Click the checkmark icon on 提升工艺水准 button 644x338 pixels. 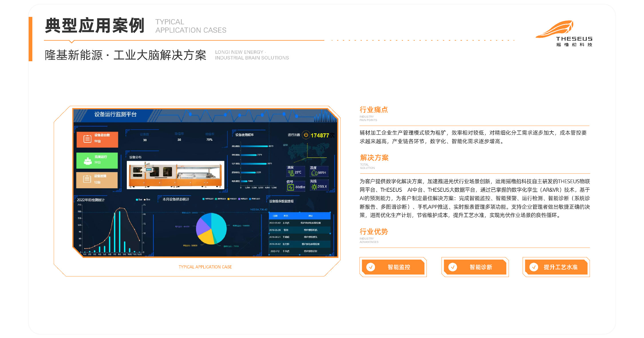coord(534,267)
